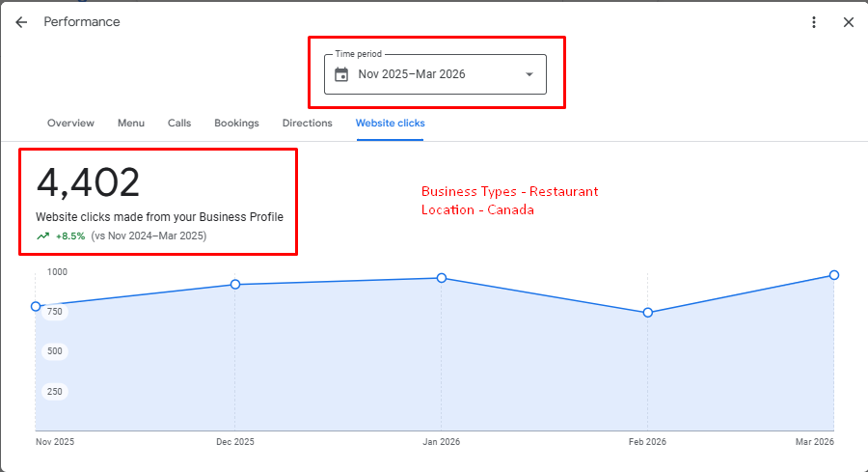
Task: Show the Bookings tab
Action: point(236,124)
